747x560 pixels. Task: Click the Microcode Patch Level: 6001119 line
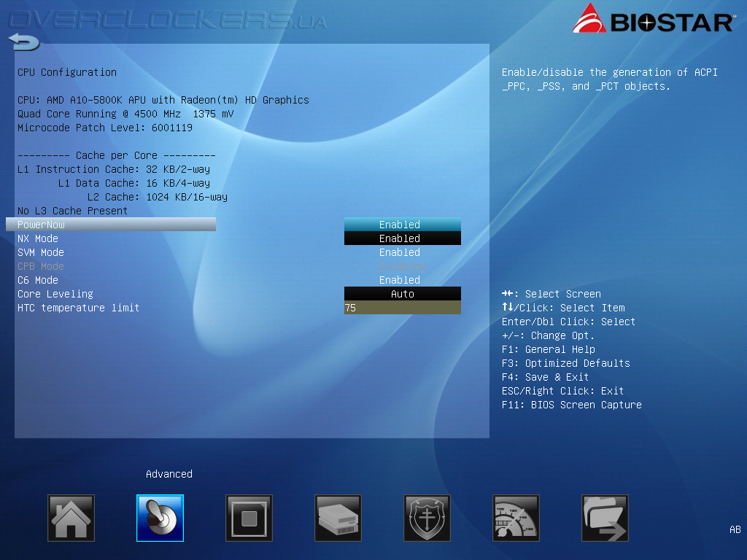click(105, 128)
